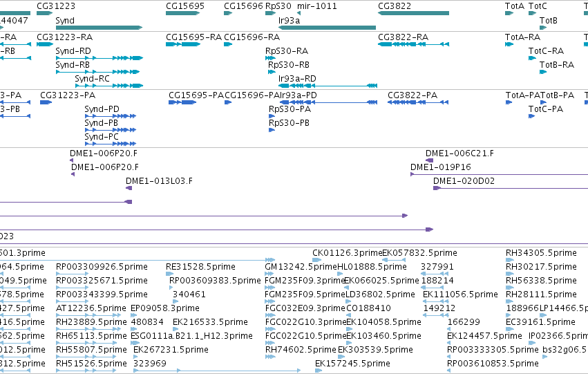
Task: Click the Ir93a-RD transcript label
Action: click(x=297, y=79)
